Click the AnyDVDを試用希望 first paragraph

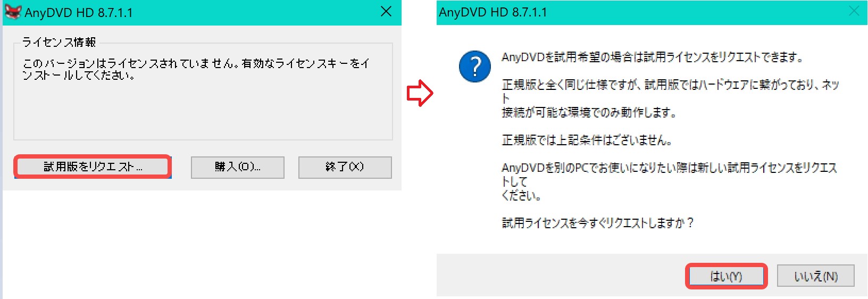[x=652, y=57]
